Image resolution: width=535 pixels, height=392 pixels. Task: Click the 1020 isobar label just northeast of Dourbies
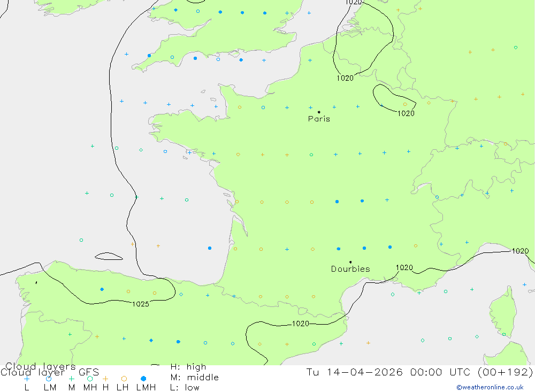[404, 267]
